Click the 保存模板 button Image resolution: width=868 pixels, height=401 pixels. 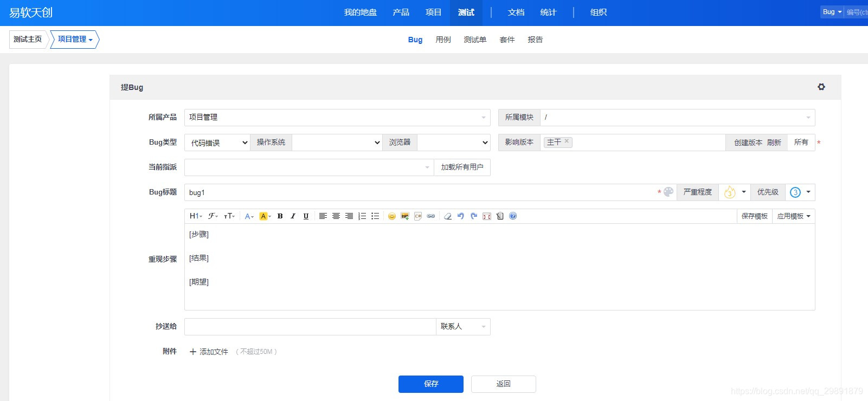755,216
